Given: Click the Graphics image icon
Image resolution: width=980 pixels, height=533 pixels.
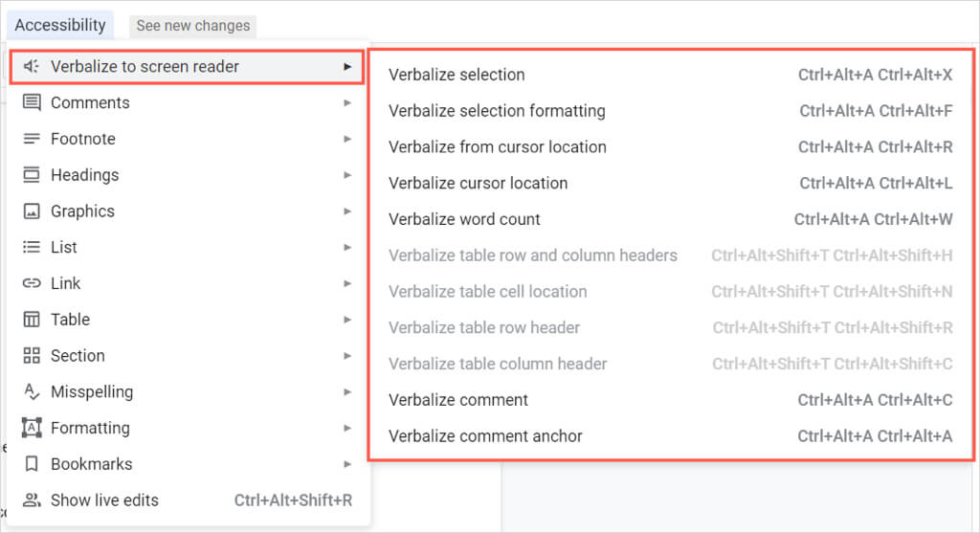Looking at the screenshot, I should pyautogui.click(x=32, y=211).
